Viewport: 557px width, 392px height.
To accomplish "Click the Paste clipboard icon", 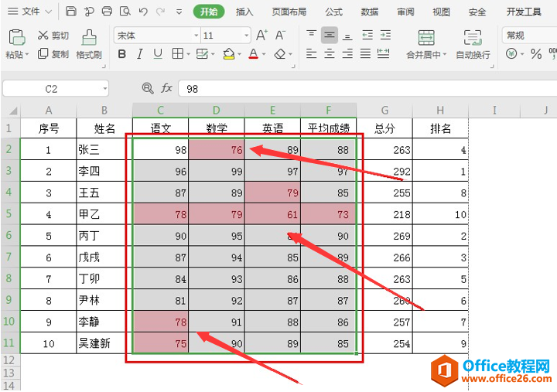I will click(17, 37).
